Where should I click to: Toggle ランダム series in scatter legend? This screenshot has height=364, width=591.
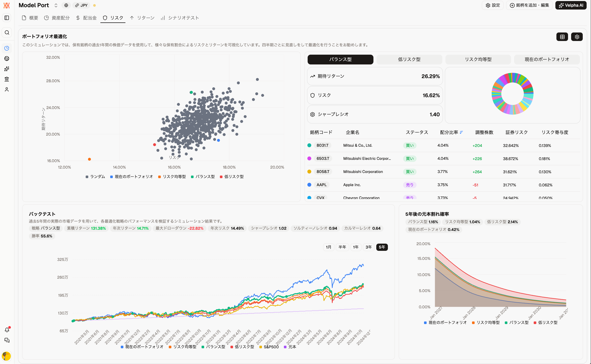(95, 177)
